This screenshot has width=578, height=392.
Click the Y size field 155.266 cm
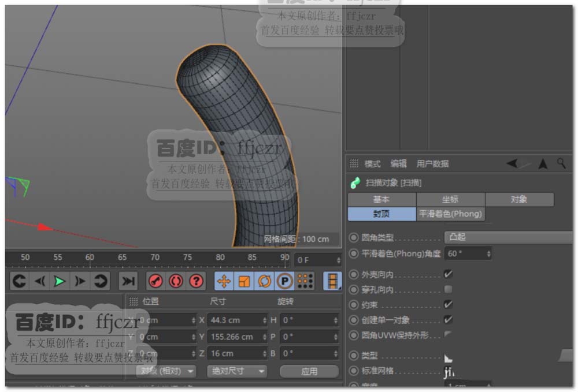[237, 337]
